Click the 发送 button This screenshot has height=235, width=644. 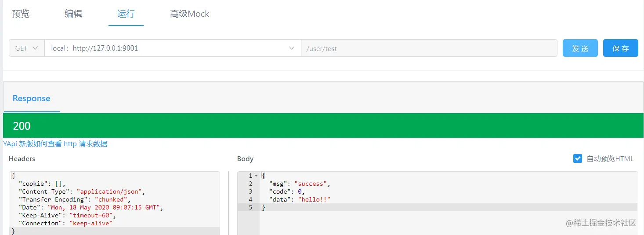[580, 48]
